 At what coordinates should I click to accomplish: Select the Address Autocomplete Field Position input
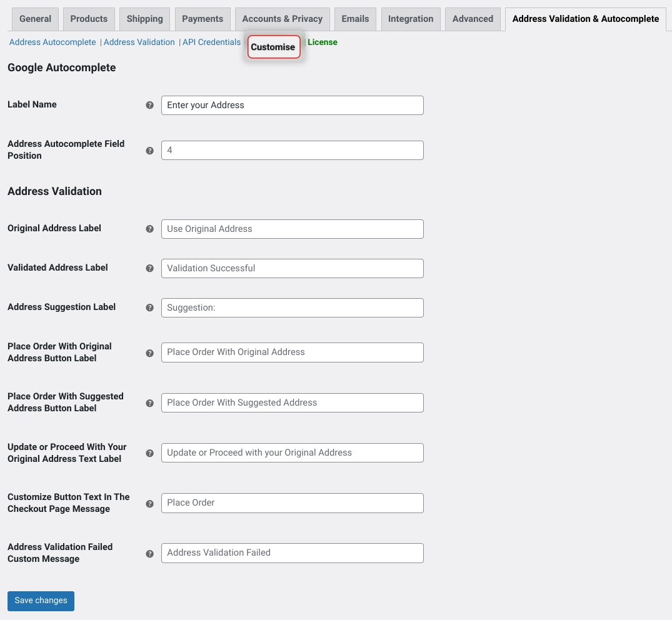(x=292, y=150)
